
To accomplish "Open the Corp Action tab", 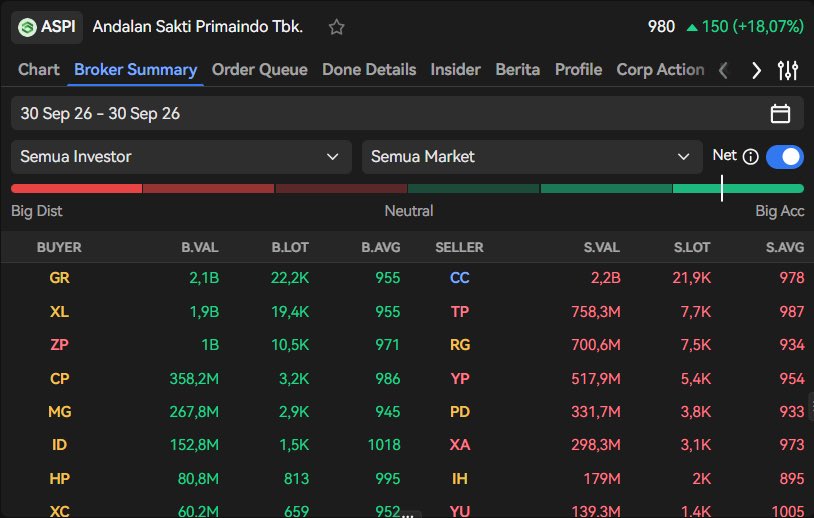I will 660,70.
